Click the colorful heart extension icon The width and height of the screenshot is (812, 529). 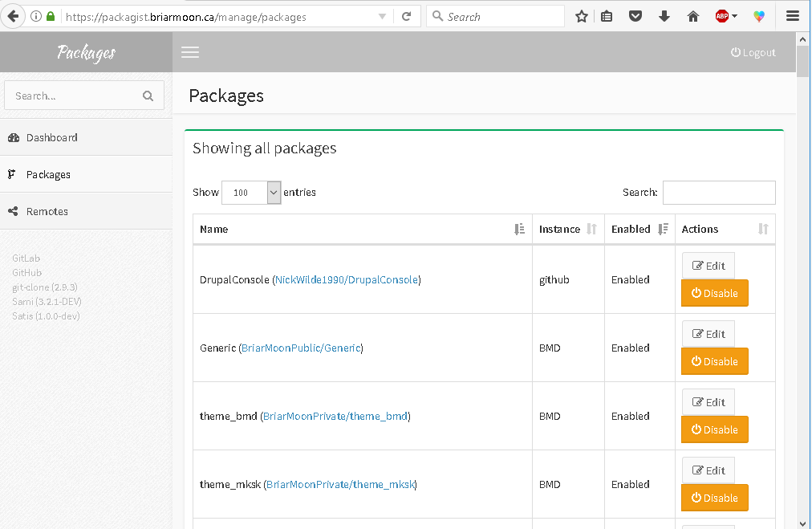[x=759, y=17]
